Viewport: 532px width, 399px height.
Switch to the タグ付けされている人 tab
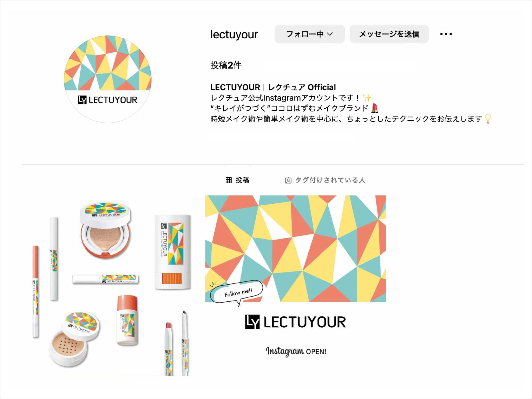(x=325, y=180)
